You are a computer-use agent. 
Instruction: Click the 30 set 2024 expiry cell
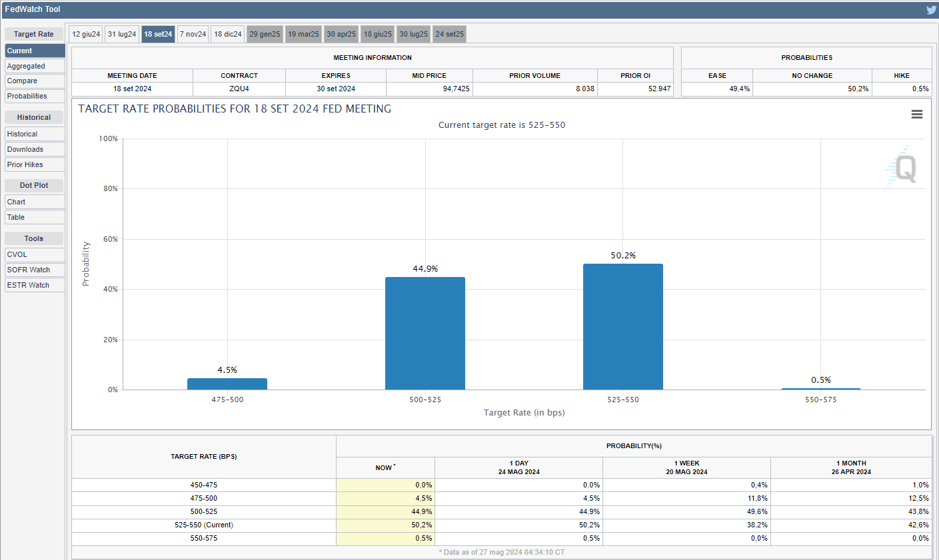(x=336, y=89)
